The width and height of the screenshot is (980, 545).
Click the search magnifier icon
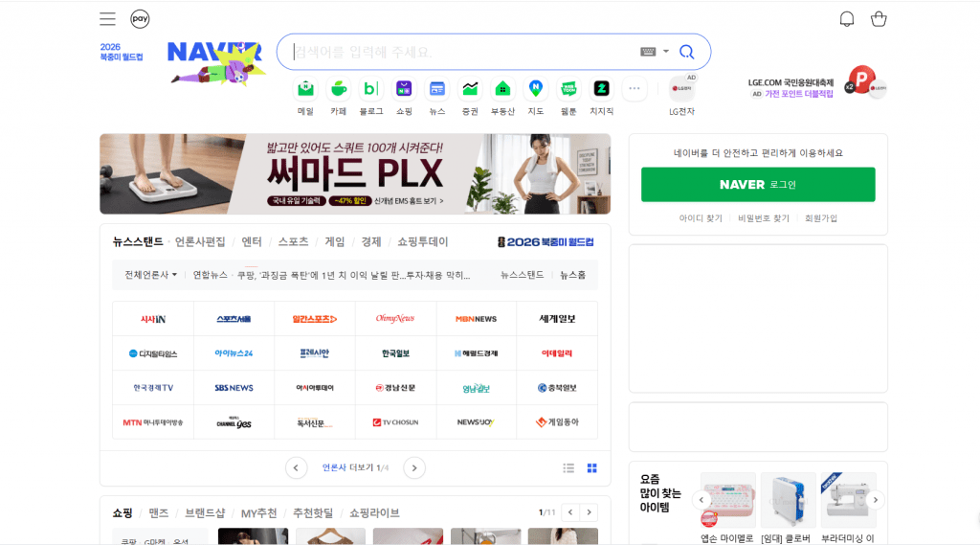pos(687,52)
